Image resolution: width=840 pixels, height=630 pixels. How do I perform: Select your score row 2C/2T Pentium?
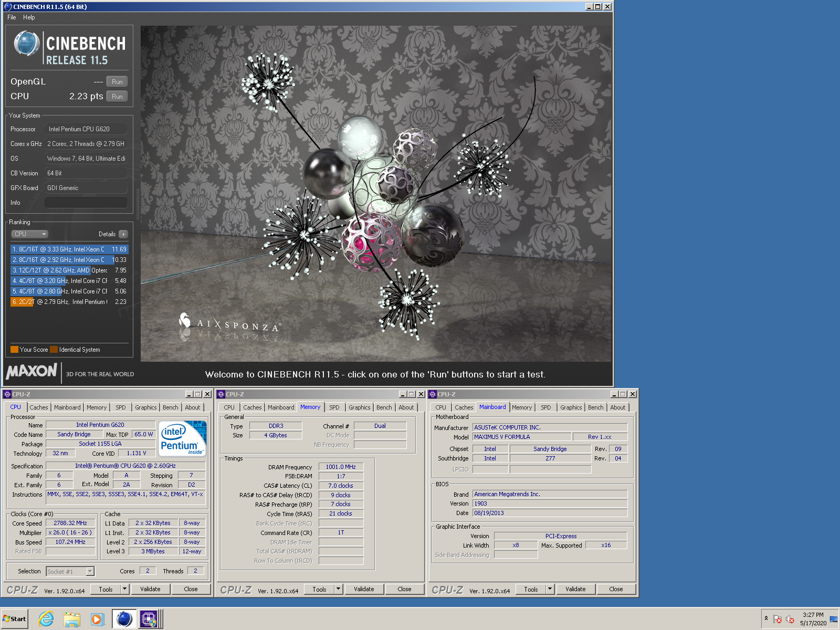coord(69,302)
